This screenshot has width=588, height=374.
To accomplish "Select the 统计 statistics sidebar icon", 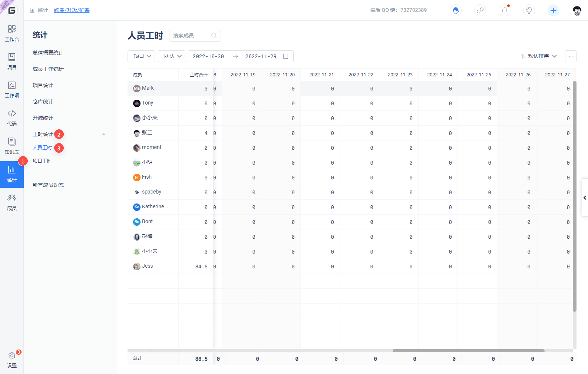I will [x=12, y=174].
